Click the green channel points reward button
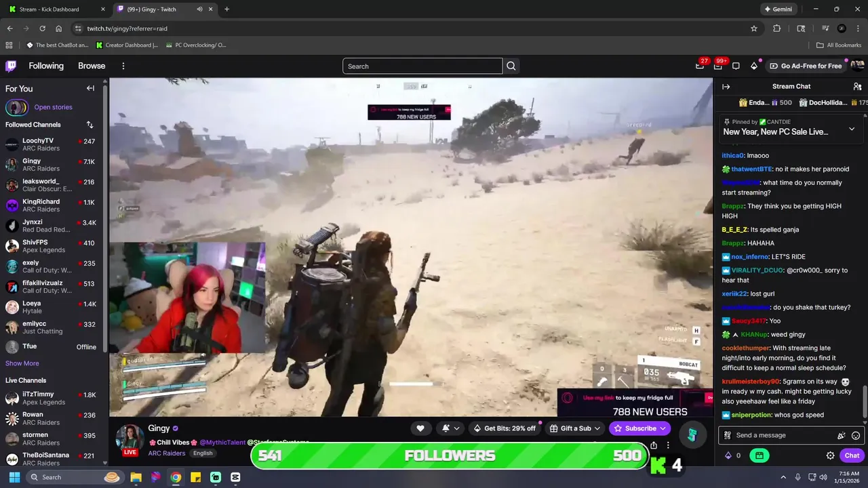This screenshot has height=488, width=868. [x=759, y=455]
